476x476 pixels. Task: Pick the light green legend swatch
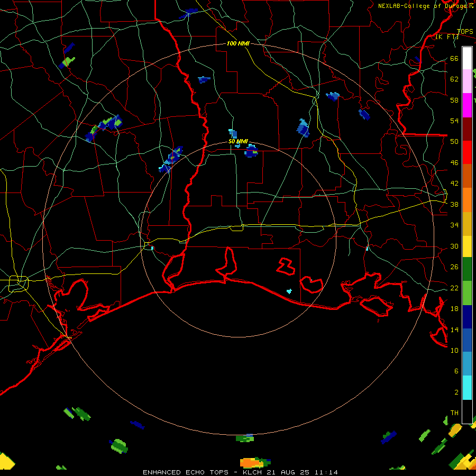(x=467, y=293)
